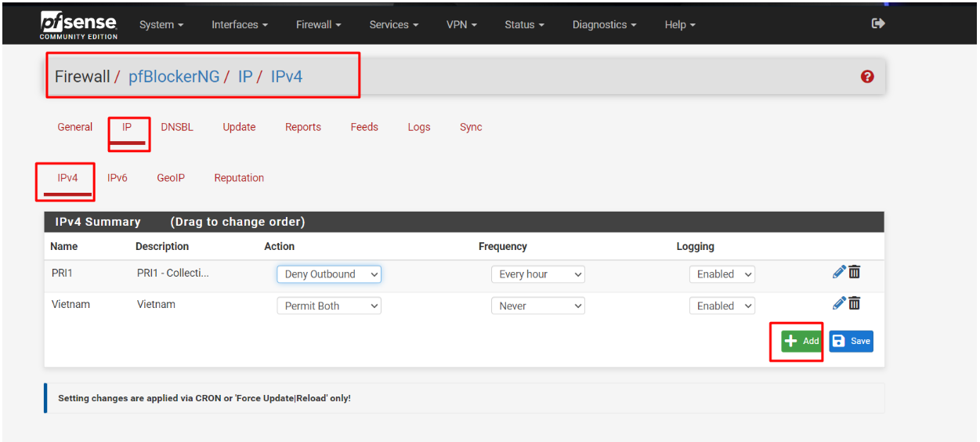Screen dimensions: 980x442
Task: Open Vietnam Action dropdown showing Permit Both
Action: tap(329, 306)
